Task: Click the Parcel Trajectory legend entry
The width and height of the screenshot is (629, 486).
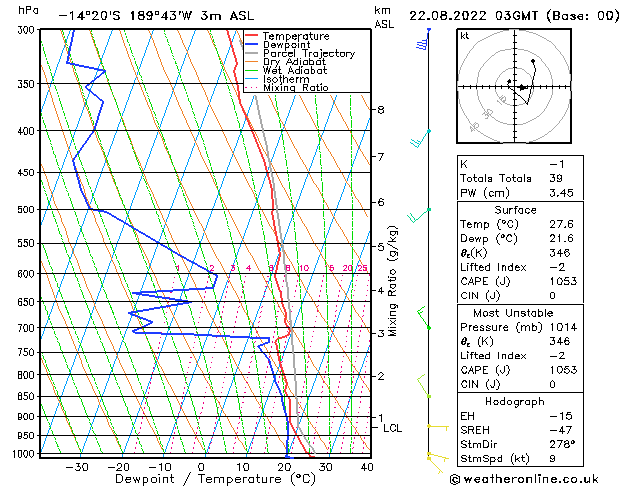Action: (300, 53)
